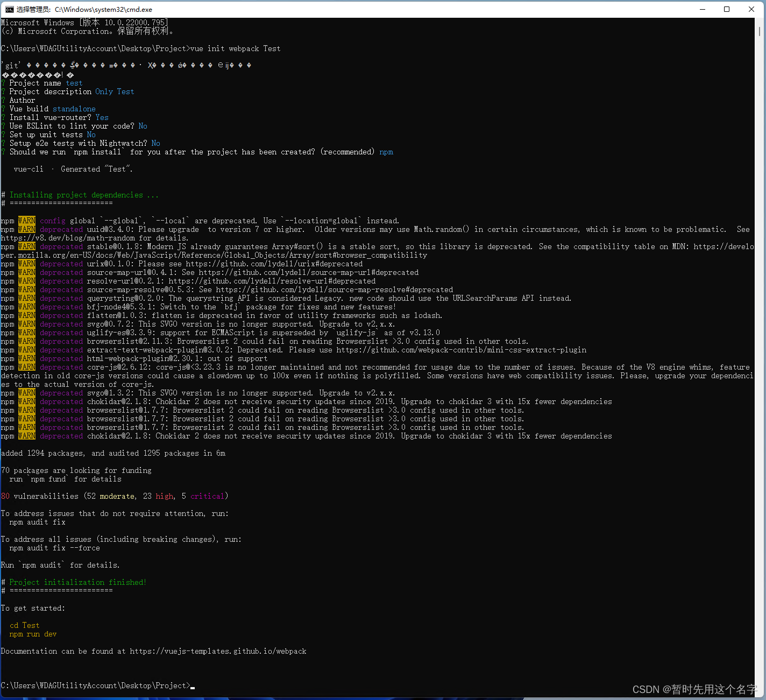Click the final command prompt cursor line
Screen dimensions: 766x700
98,685
